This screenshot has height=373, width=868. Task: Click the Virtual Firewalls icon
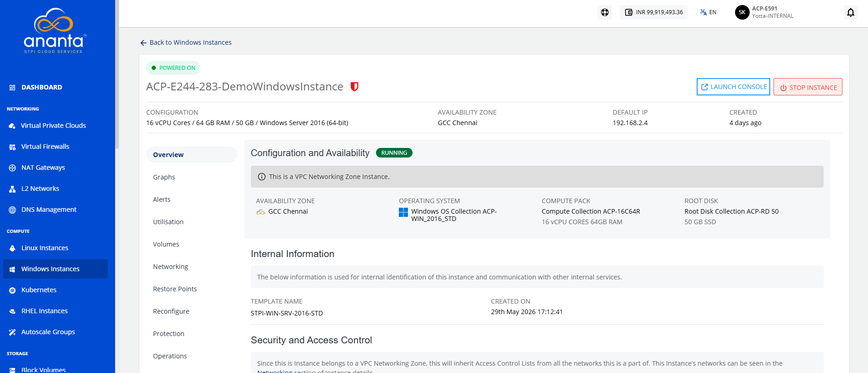tap(12, 147)
